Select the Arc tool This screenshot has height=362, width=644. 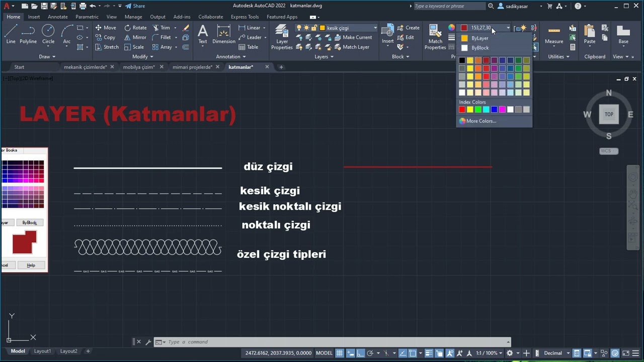pyautogui.click(x=66, y=34)
